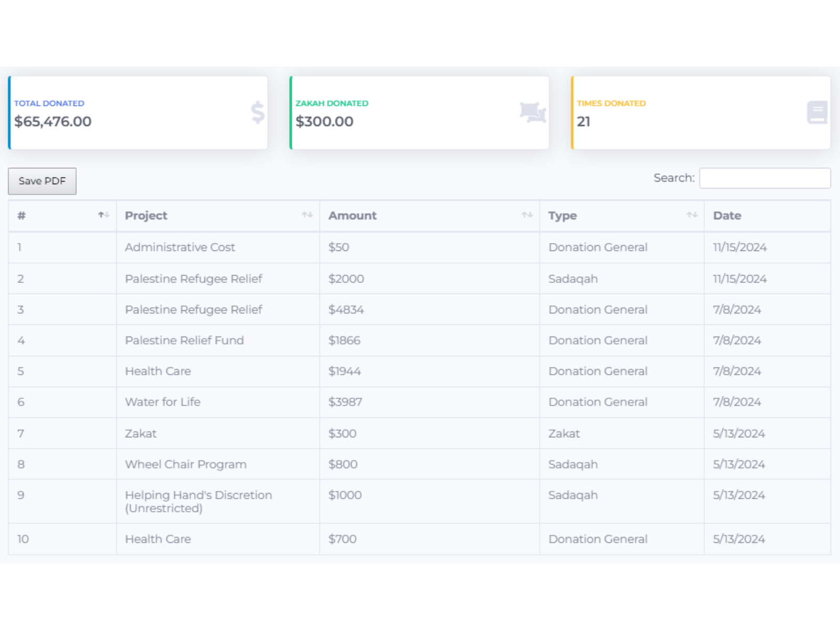
Task: Click the icon in Zakah Donated card
Action: tap(533, 112)
